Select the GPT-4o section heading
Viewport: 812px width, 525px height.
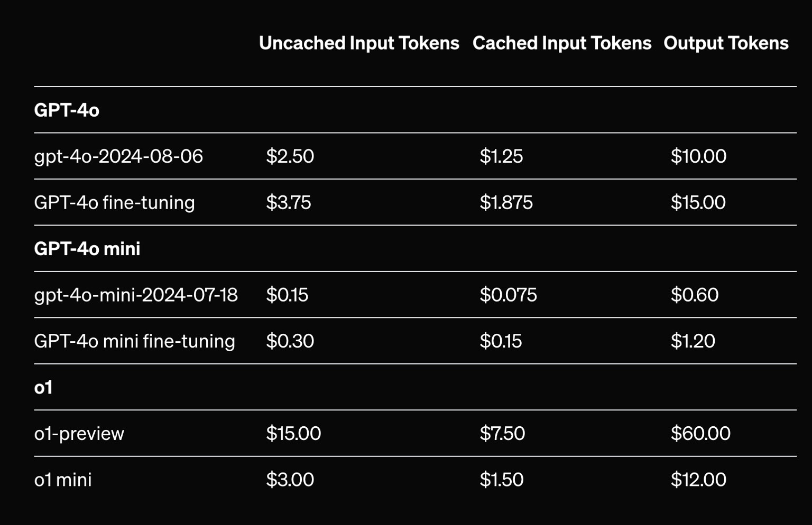tap(67, 110)
